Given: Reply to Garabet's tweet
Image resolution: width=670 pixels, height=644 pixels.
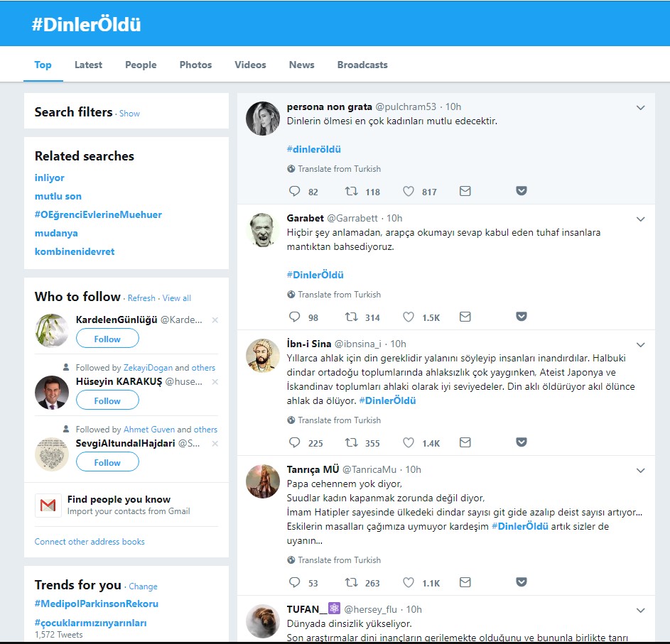Looking at the screenshot, I should [294, 317].
